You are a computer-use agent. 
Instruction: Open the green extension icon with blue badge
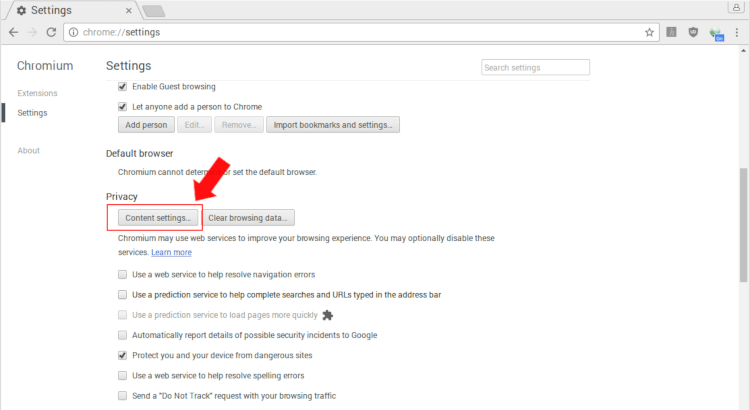[716, 33]
